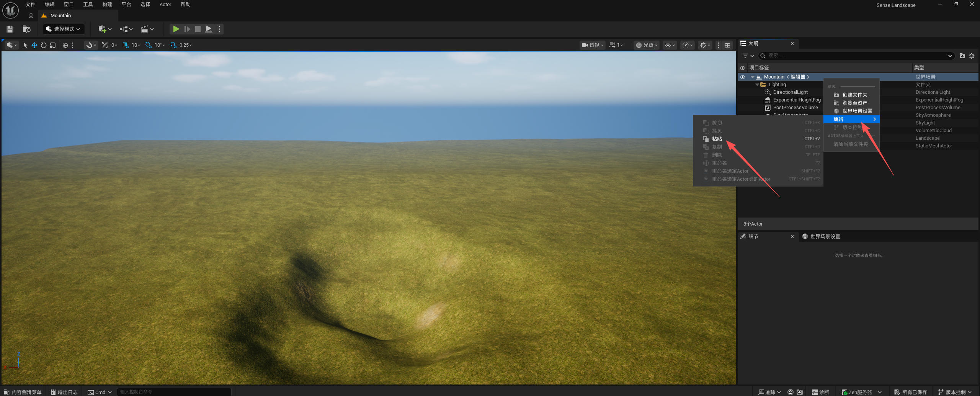980x396 pixels.
Task: Toggle rotation snapping icon next to 10°
Action: point(148,45)
